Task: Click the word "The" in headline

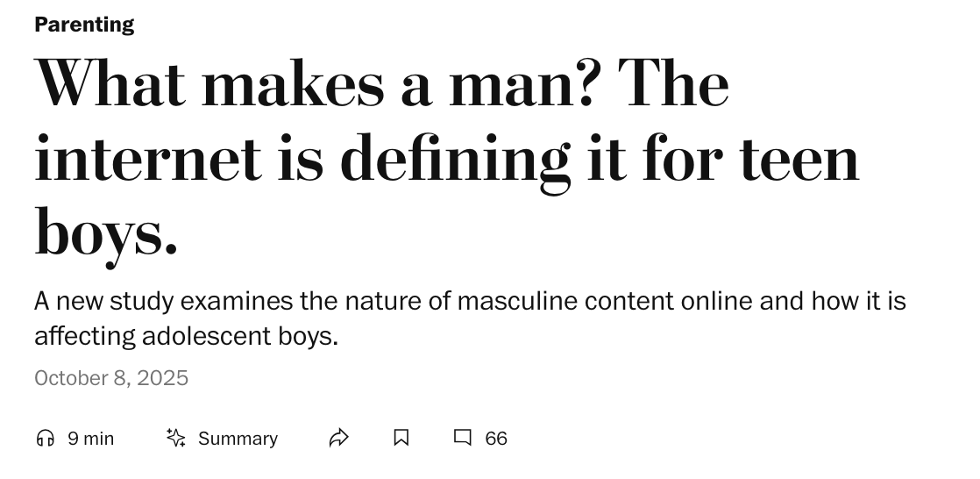Action: (x=673, y=85)
